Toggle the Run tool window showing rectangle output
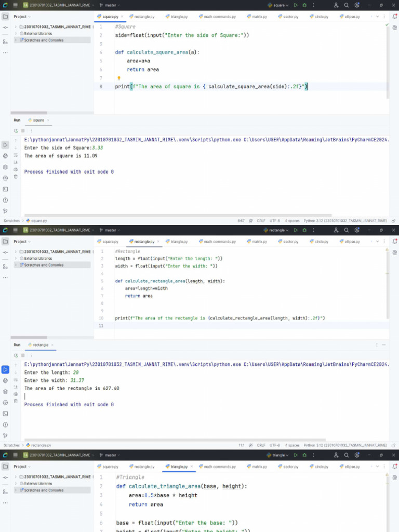This screenshot has width=399, height=532. [5, 370]
